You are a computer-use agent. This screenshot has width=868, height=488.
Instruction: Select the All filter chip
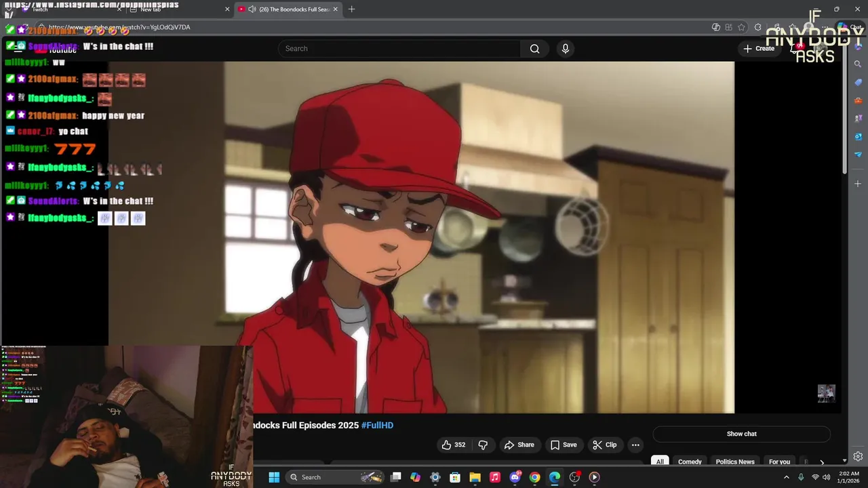(660, 462)
